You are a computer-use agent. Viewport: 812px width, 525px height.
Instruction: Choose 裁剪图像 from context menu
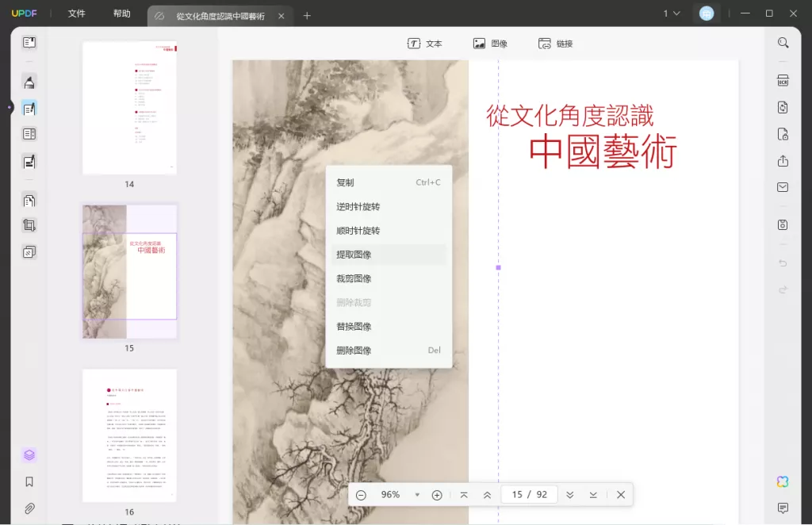[x=389, y=278]
